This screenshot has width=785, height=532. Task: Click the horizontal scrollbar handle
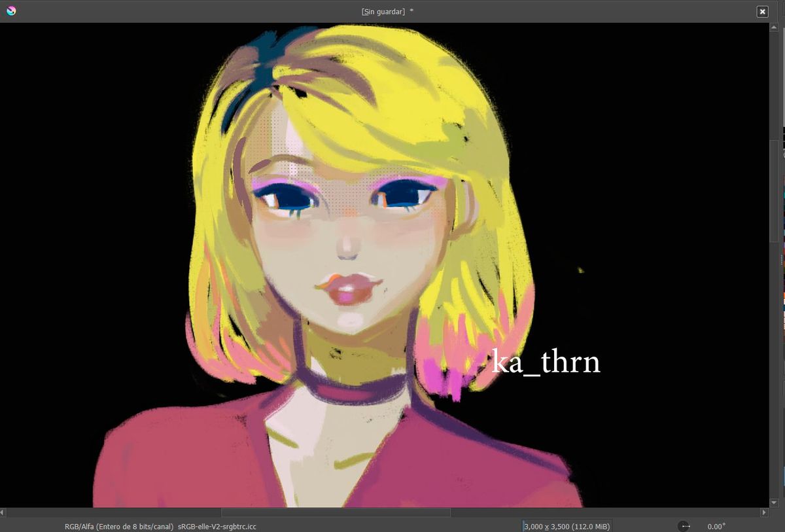coord(336,512)
